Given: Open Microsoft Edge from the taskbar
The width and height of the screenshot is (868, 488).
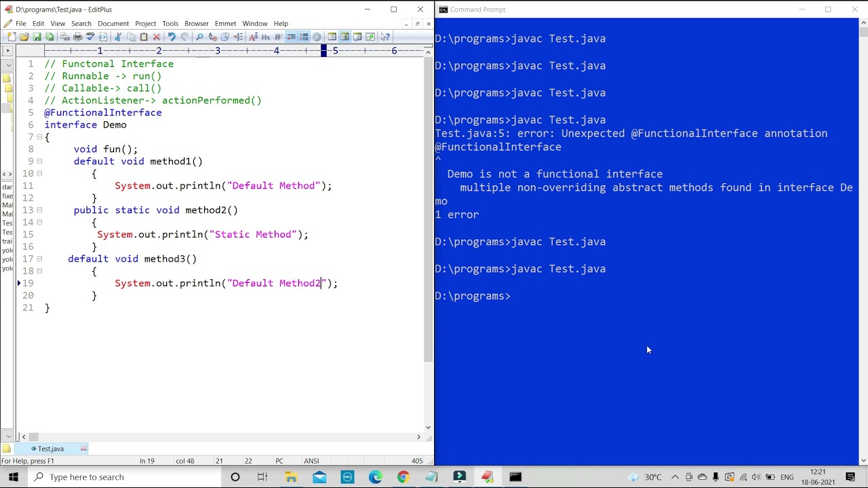Looking at the screenshot, I should point(375,477).
